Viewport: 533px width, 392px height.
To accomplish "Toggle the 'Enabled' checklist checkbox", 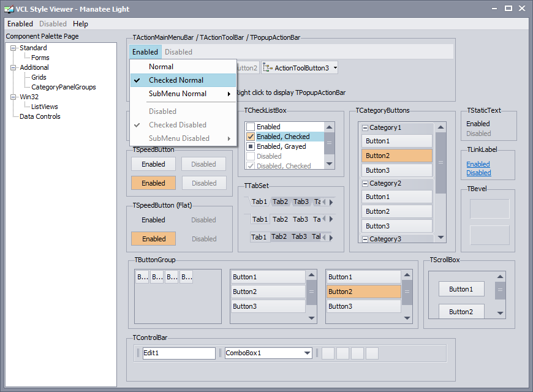I will pyautogui.click(x=251, y=127).
